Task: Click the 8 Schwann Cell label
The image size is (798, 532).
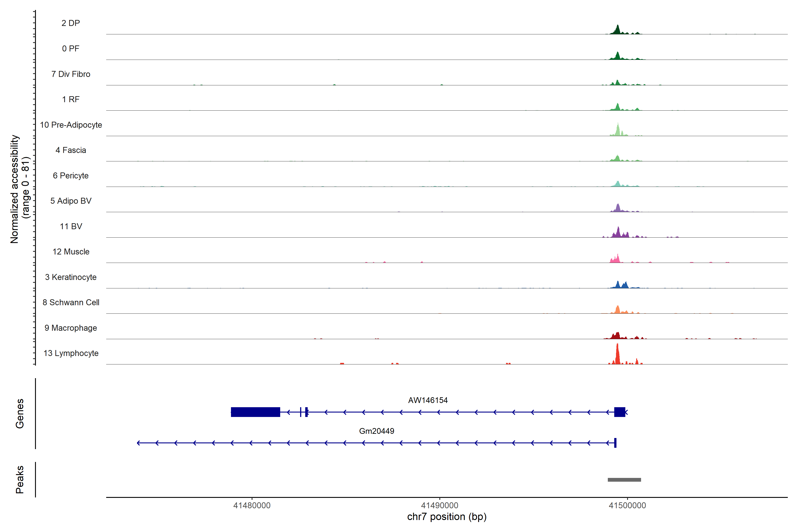Action: (71, 302)
